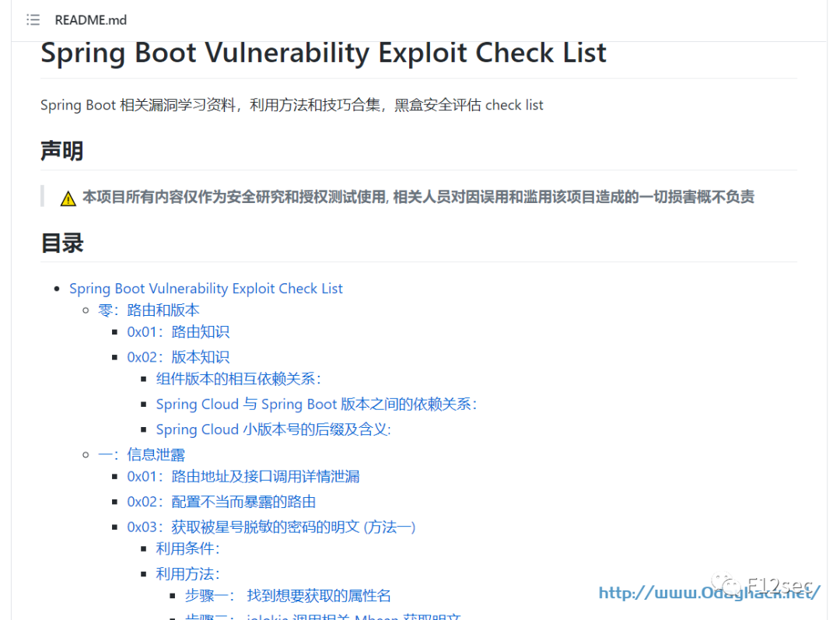The image size is (840, 620).
Task: Click the 目录 heading
Action: 62,243
